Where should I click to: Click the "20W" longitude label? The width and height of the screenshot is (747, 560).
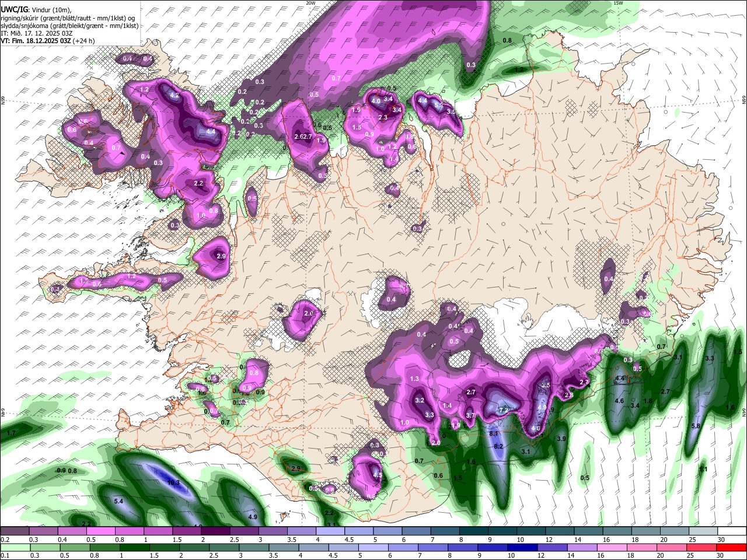pyautogui.click(x=310, y=3)
